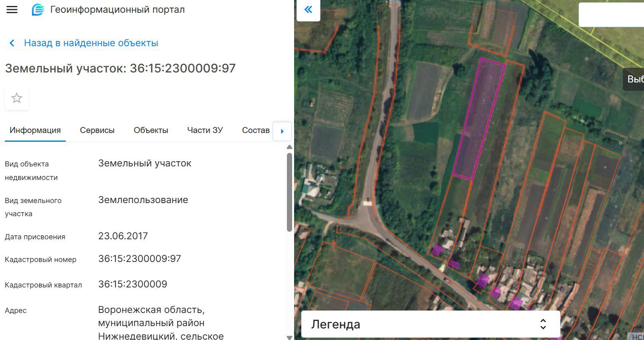Click the Дата присвоения label
Image resolution: width=644 pixels, height=340 pixels.
[35, 237]
